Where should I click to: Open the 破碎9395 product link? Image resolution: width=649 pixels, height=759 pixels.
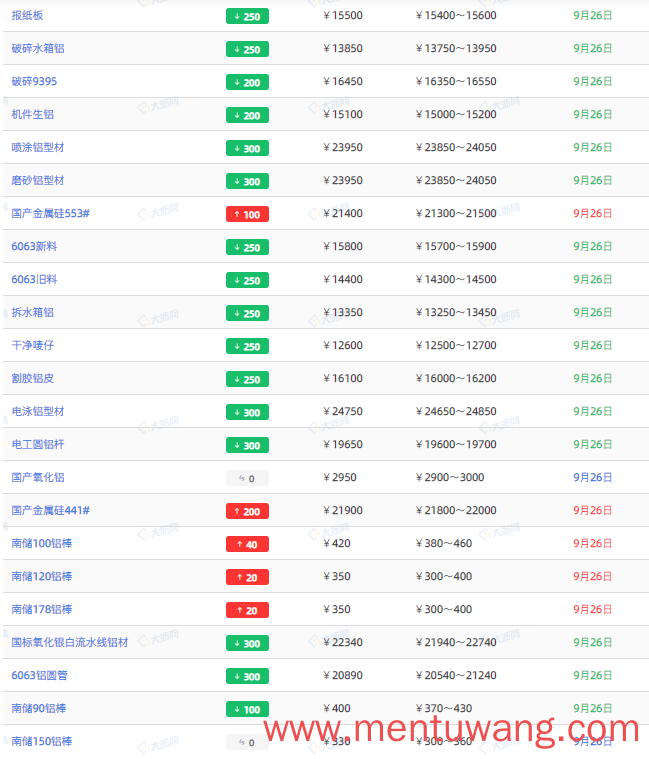(34, 81)
